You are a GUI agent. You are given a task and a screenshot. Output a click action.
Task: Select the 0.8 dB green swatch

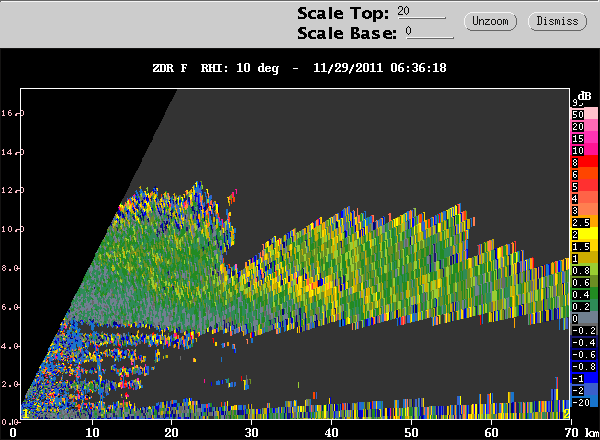(584, 271)
